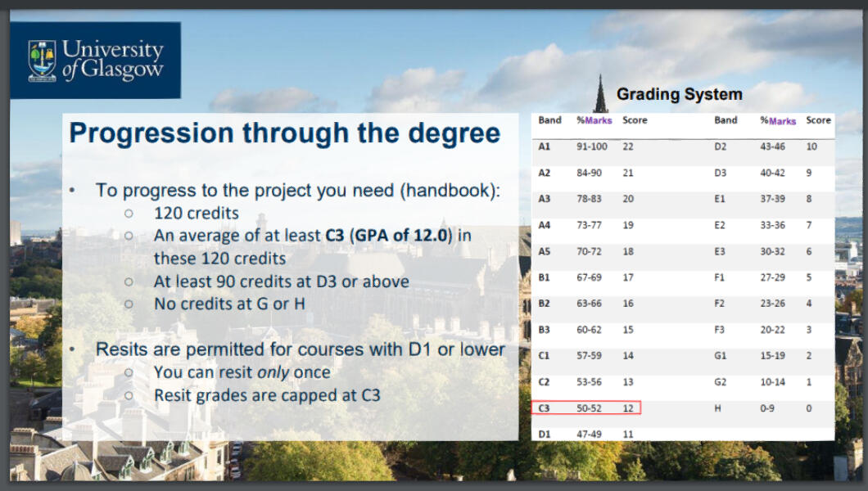Select the '84-90' marks range cell

[589, 173]
